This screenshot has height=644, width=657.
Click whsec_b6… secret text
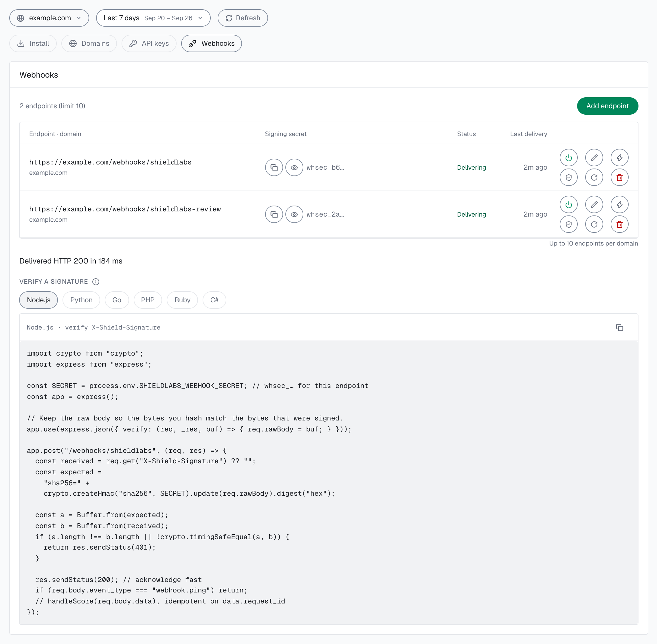pyautogui.click(x=325, y=167)
